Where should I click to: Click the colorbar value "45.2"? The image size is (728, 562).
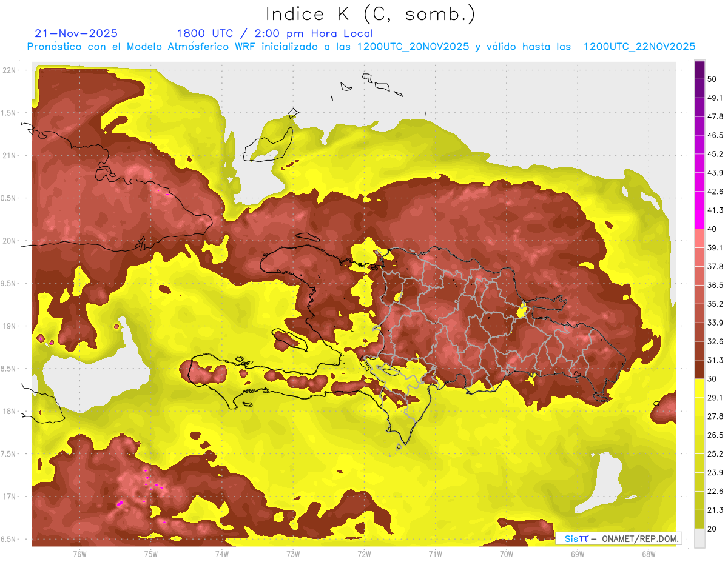(715, 154)
